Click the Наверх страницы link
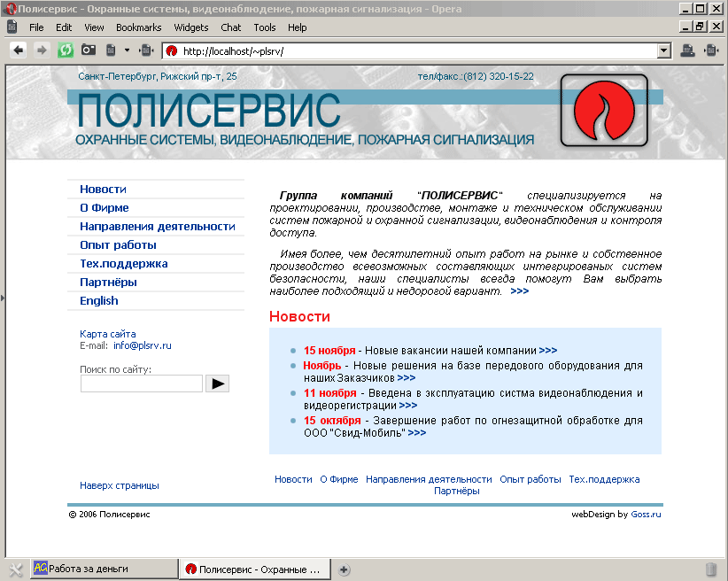The image size is (728, 581). point(120,485)
